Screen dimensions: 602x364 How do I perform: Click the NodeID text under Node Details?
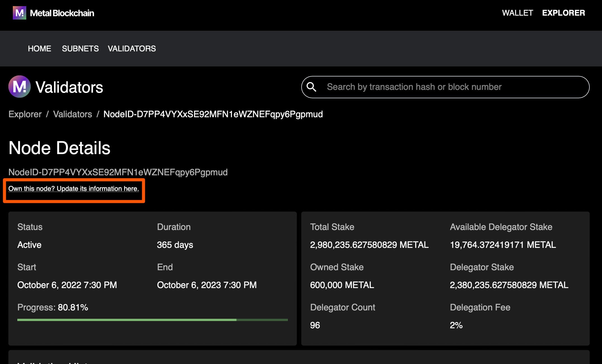click(118, 172)
